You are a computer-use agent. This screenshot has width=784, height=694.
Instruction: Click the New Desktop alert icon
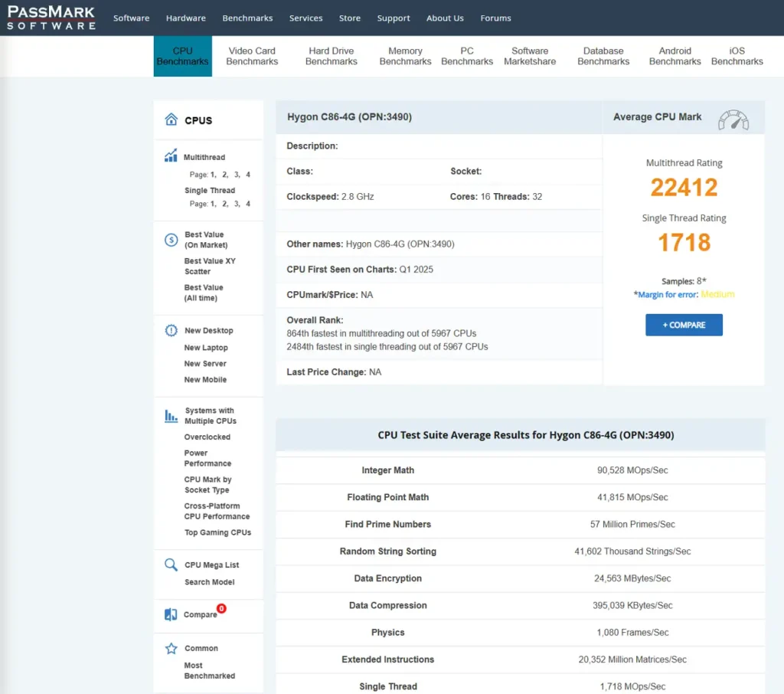tap(171, 330)
